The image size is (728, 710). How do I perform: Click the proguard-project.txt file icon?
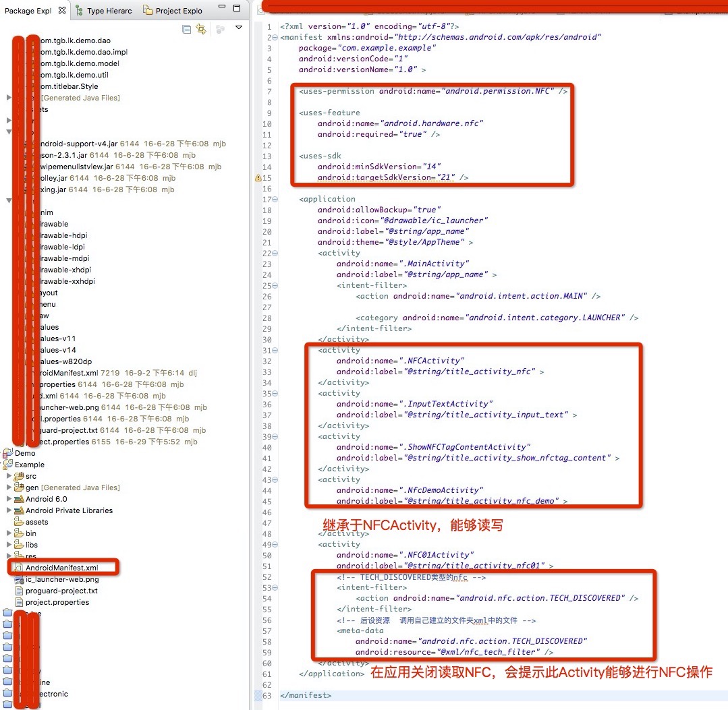(19, 591)
